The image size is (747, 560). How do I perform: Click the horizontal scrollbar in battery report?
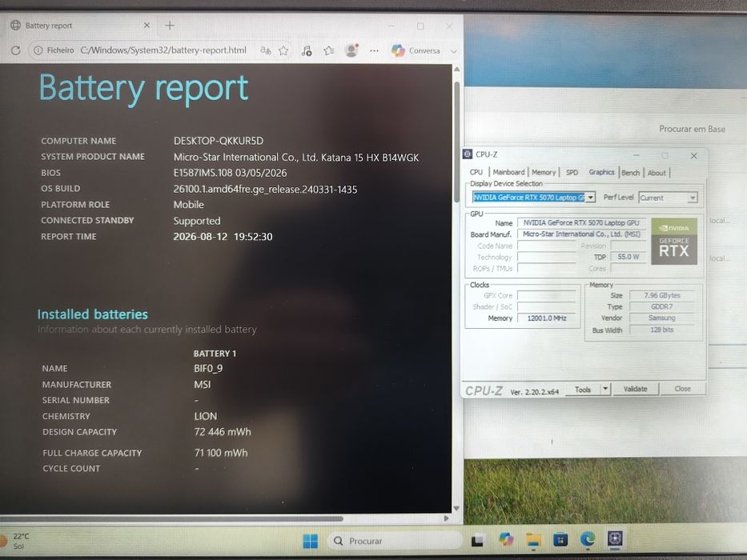coord(171,518)
